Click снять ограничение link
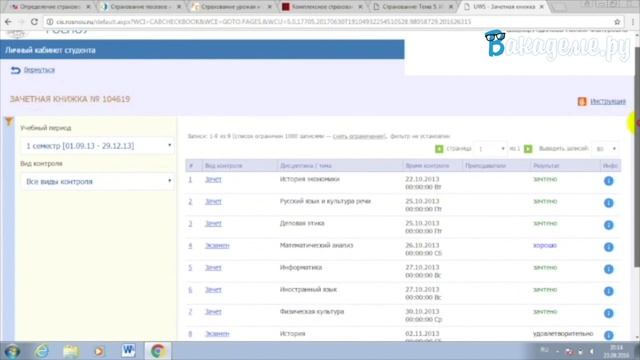Screen dimensions: 640x360 (x=359, y=136)
